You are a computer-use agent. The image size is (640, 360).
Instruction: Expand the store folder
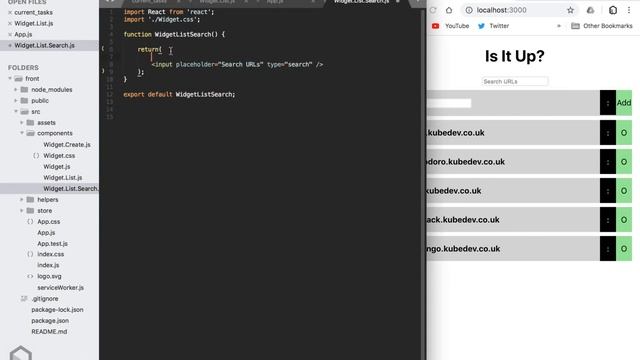point(22,211)
